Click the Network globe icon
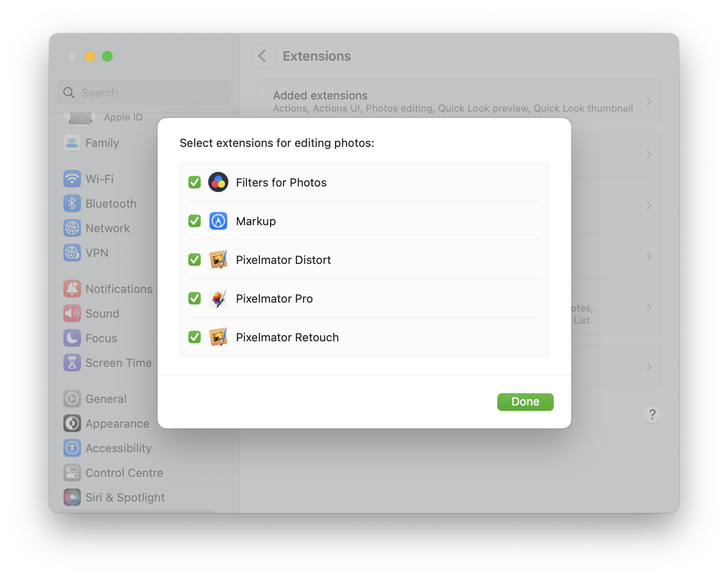Viewport: 728px width, 578px height. [x=72, y=228]
